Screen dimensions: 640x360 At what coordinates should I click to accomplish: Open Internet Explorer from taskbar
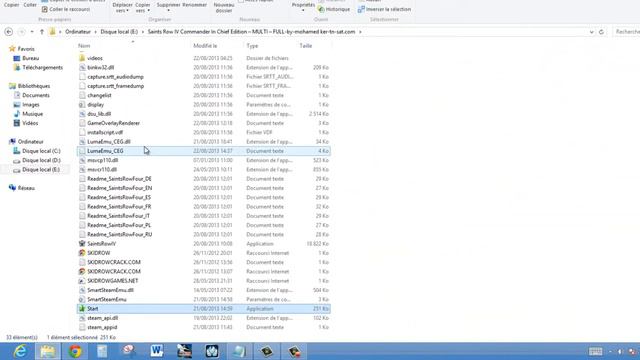pos(20,351)
